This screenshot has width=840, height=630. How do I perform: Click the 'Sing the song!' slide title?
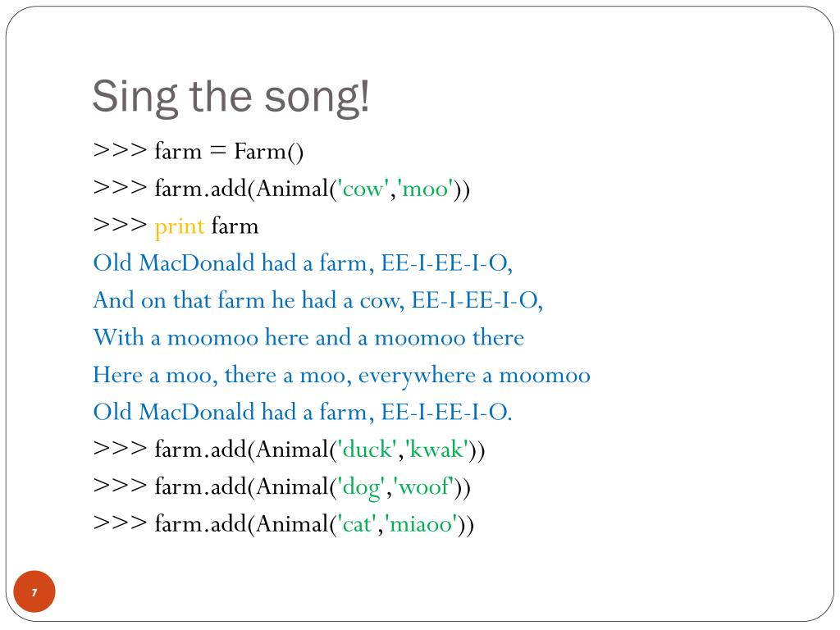[231, 97]
